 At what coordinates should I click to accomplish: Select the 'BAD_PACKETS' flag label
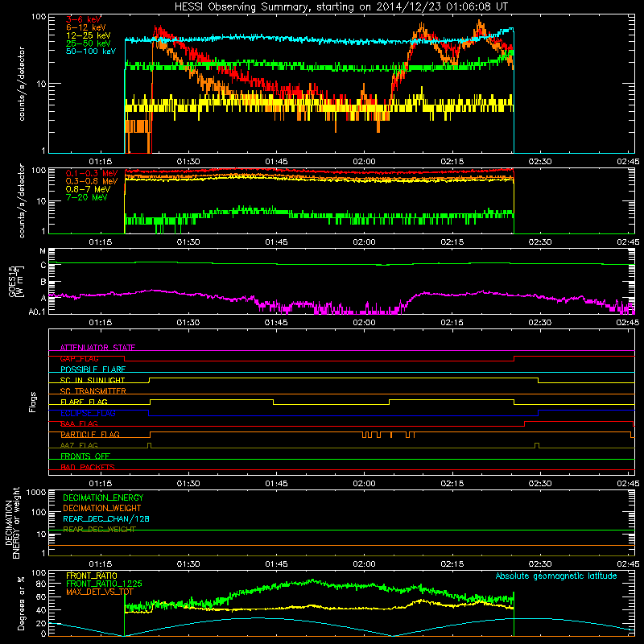88,467
